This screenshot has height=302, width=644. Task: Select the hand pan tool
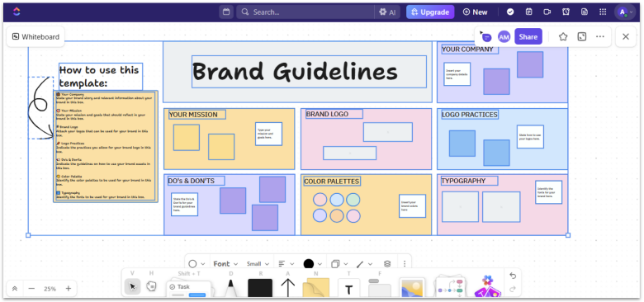coord(151,286)
